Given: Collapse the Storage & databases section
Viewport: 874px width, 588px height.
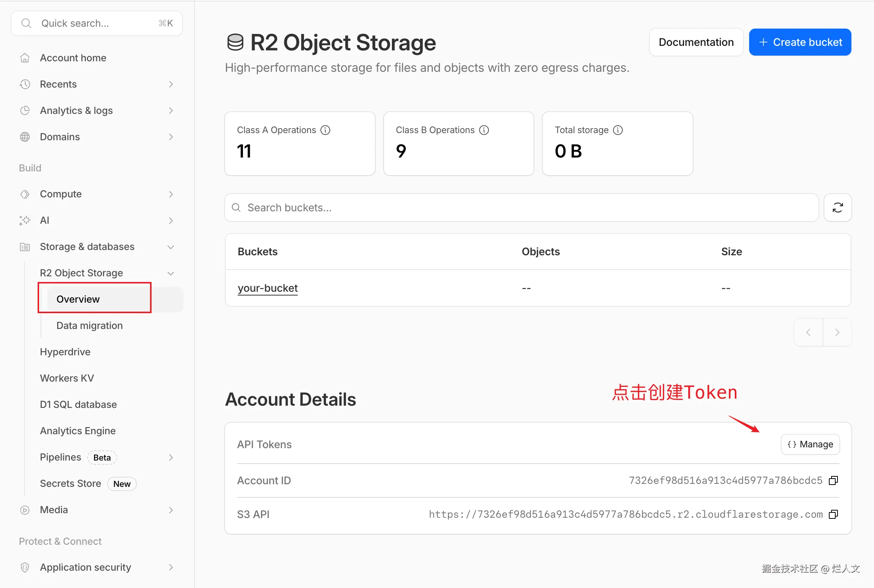Looking at the screenshot, I should (171, 247).
